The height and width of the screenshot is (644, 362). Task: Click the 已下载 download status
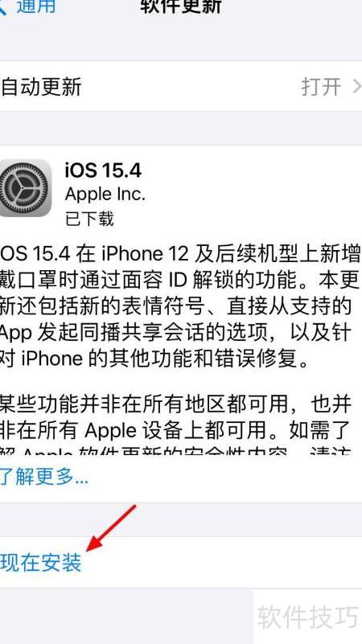click(x=89, y=219)
